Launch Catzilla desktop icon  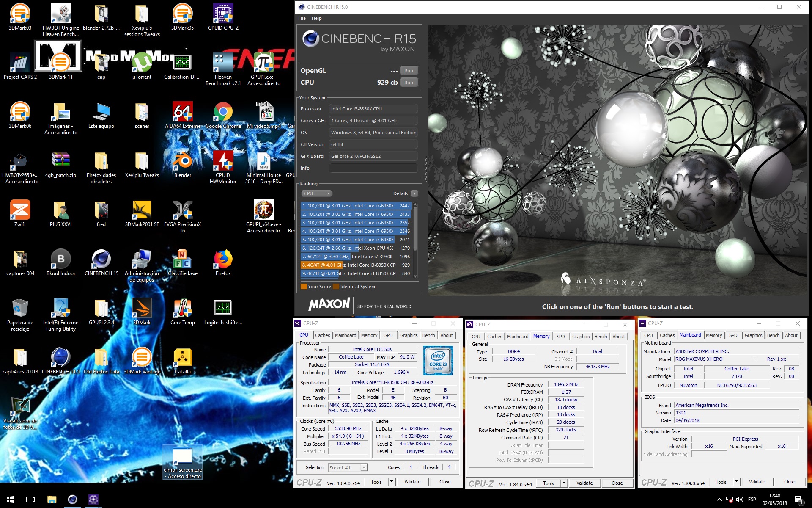coord(182,360)
